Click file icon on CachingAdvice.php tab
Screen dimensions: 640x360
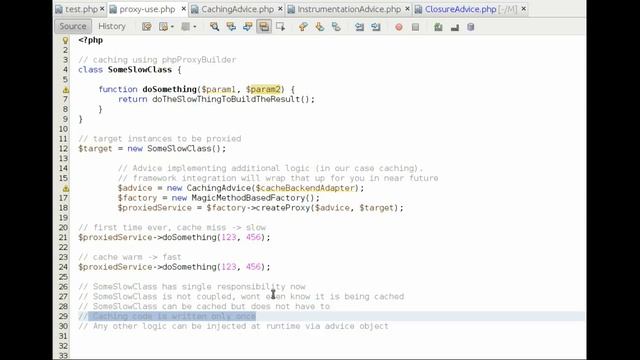pyautogui.click(x=195, y=9)
